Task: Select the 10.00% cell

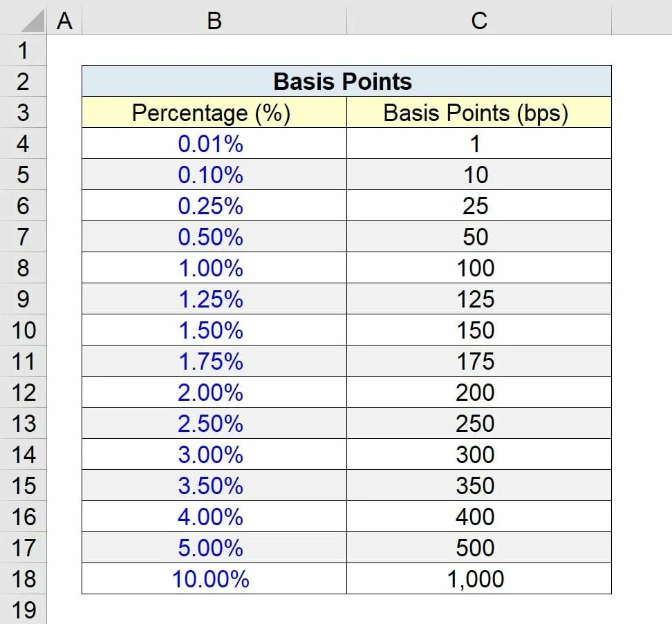Action: click(x=214, y=578)
